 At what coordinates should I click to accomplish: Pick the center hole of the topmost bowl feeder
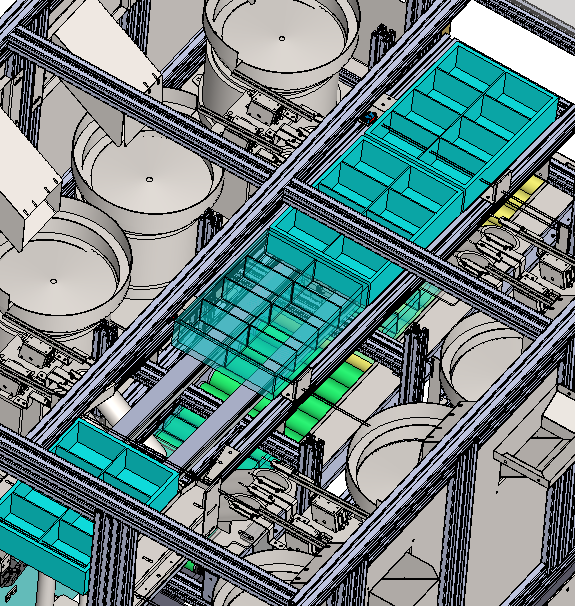coord(282,39)
